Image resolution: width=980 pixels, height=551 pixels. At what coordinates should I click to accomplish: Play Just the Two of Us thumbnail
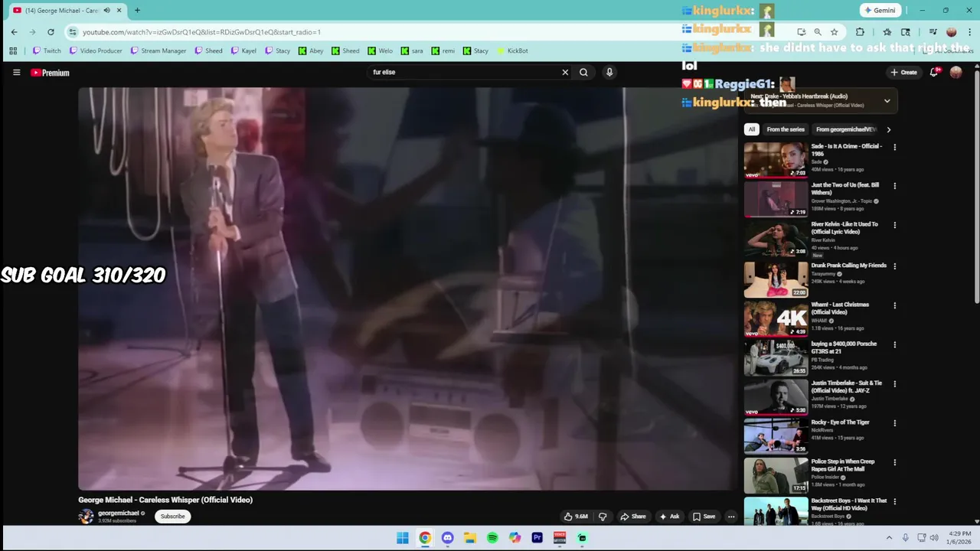coord(776,199)
